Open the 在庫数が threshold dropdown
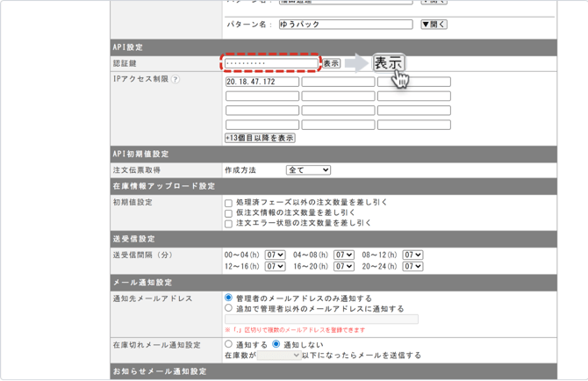The image size is (588, 381). [278, 356]
